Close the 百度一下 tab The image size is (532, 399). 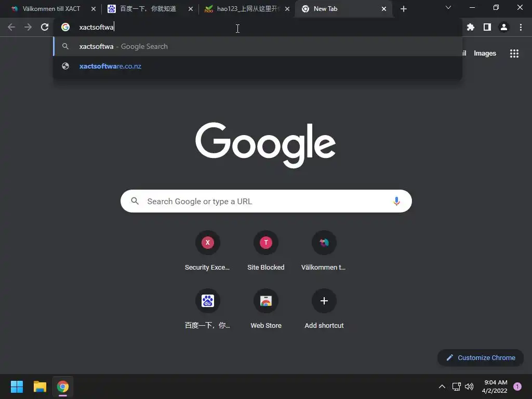point(191,9)
